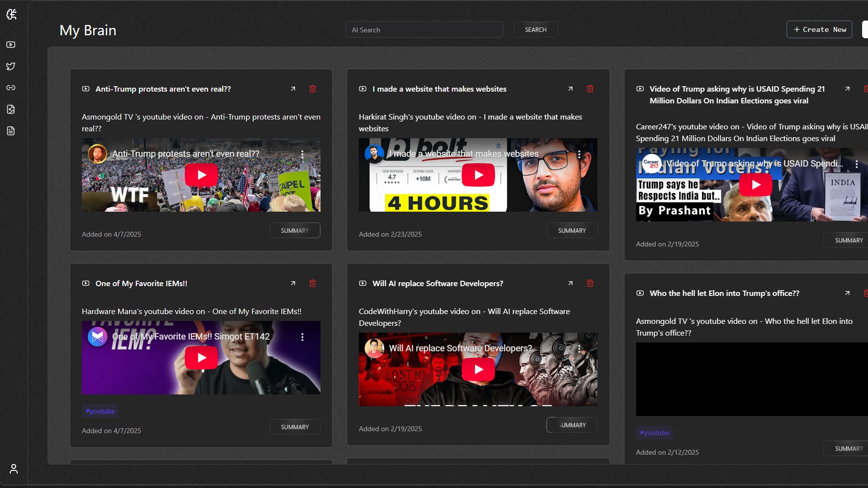Play the Anti-Trump protests video

(201, 175)
